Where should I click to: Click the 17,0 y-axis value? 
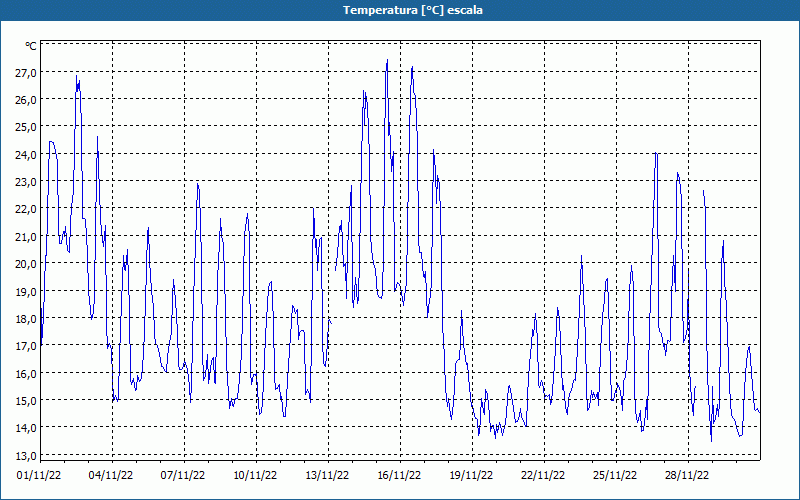tap(26, 346)
